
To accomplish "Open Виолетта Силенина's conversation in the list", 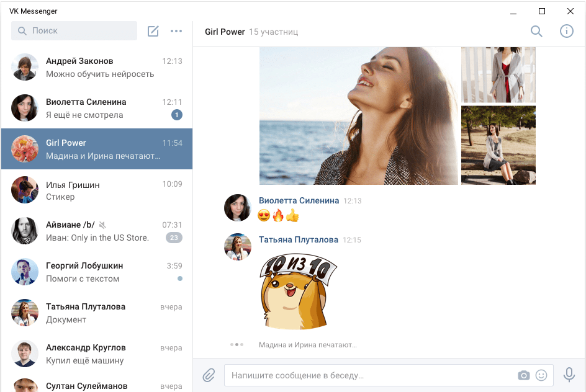I will point(97,109).
